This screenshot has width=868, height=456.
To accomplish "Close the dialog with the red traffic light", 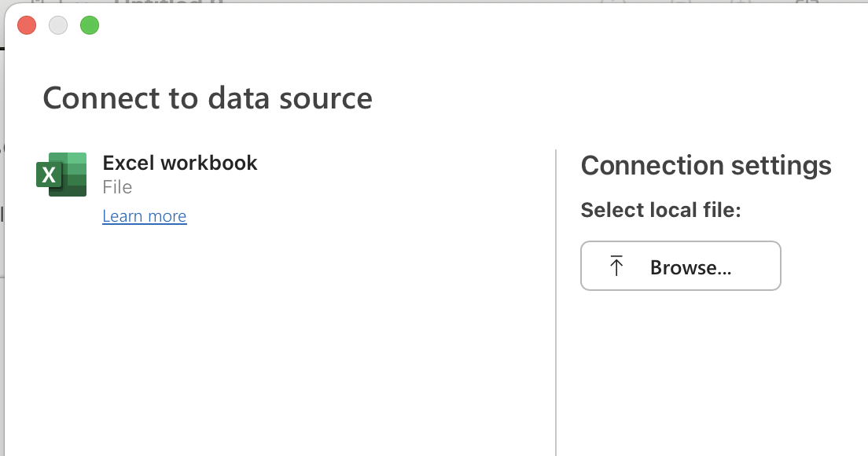I will pos(26,25).
